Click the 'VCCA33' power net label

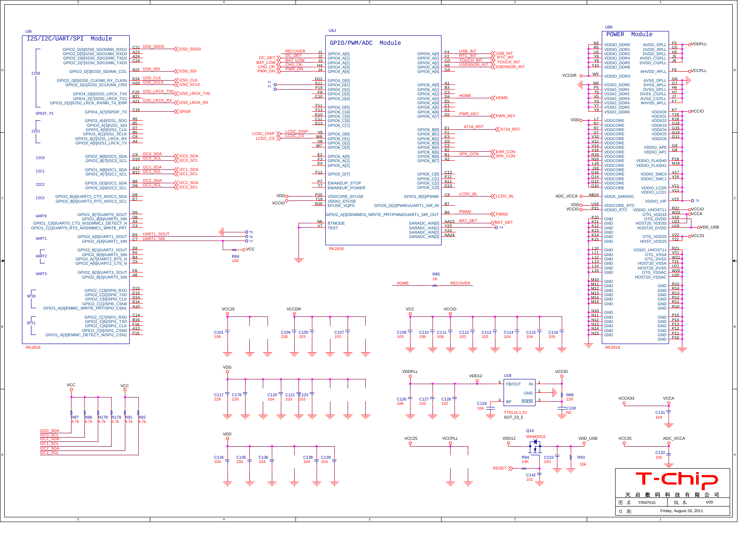click(x=626, y=398)
